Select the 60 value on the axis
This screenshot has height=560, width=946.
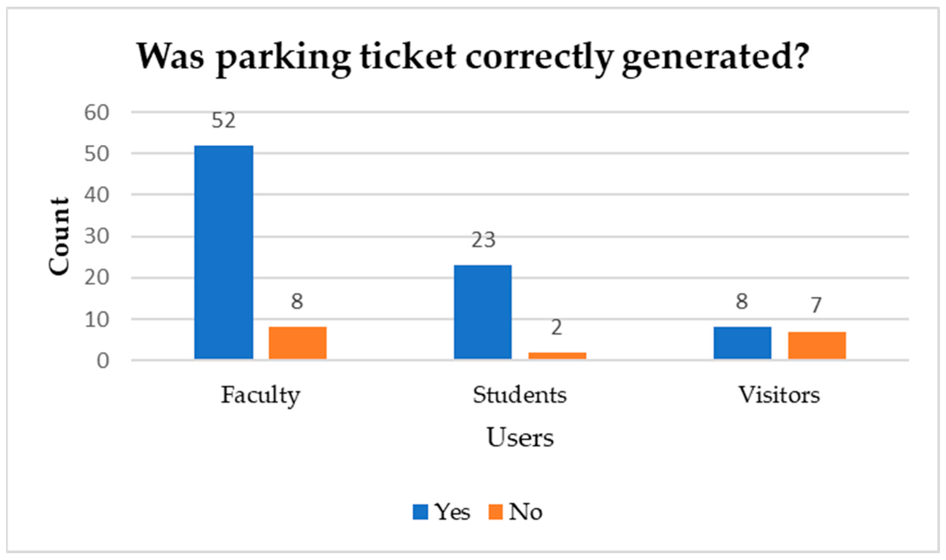pyautogui.click(x=97, y=112)
